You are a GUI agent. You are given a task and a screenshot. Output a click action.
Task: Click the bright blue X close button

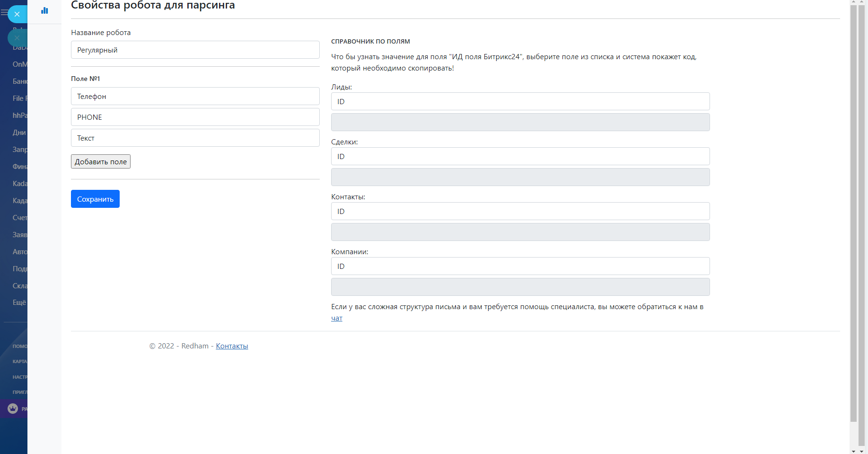pos(17,14)
